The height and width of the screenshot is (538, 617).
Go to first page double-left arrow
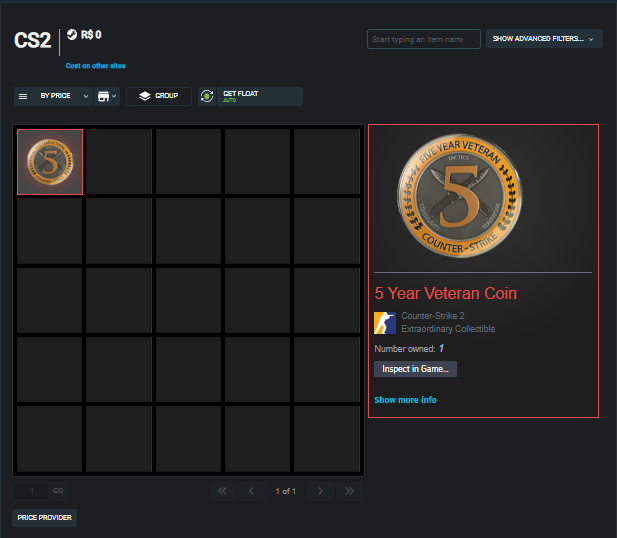(x=222, y=491)
